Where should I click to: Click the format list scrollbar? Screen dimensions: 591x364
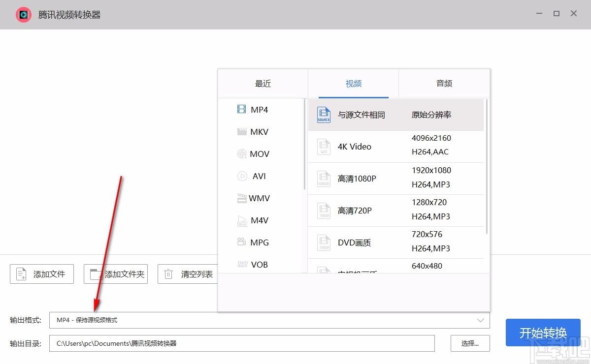pos(305,145)
